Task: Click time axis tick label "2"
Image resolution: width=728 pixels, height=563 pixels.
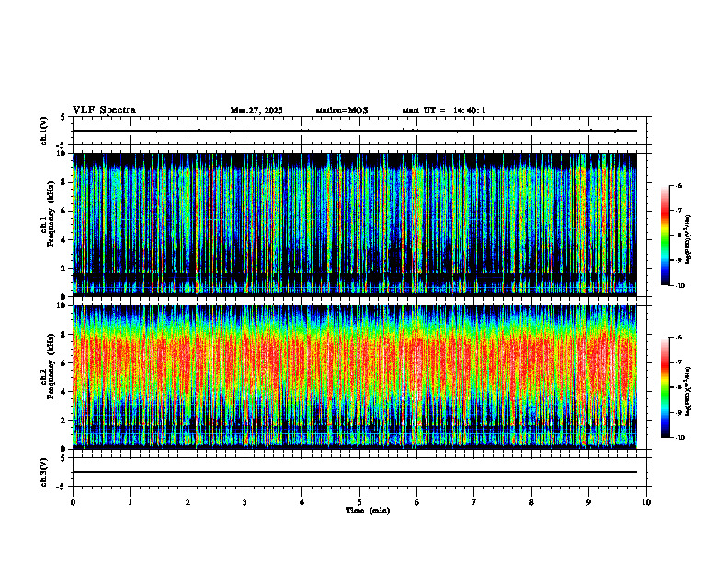Action: 188,502
